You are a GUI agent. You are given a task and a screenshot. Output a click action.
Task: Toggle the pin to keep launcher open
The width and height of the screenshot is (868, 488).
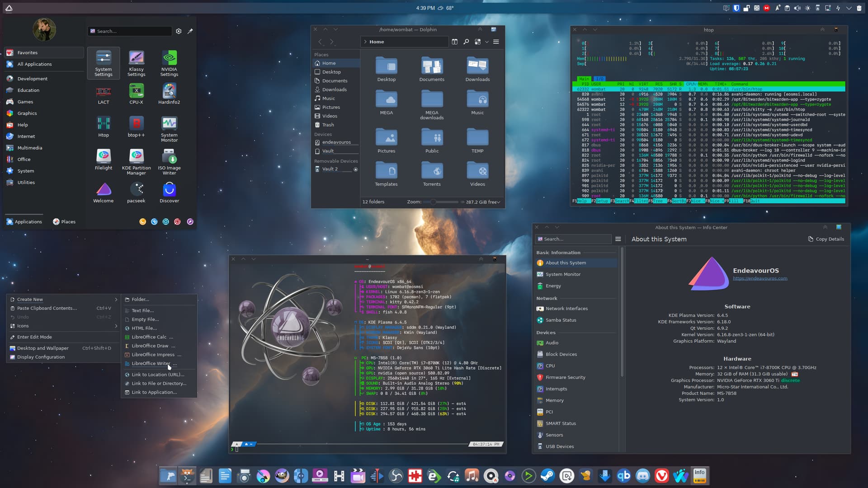click(190, 31)
